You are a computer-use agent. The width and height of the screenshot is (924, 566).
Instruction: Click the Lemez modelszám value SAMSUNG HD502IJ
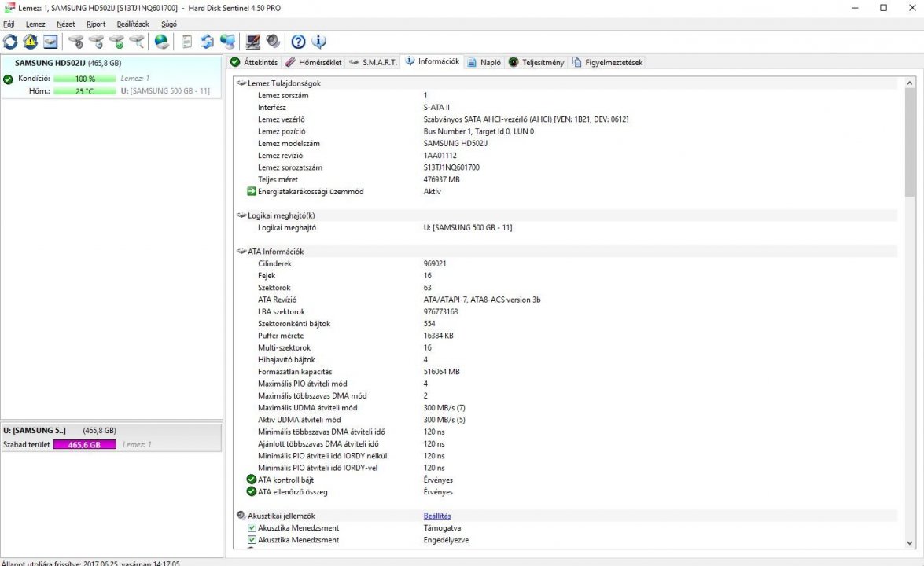click(455, 144)
